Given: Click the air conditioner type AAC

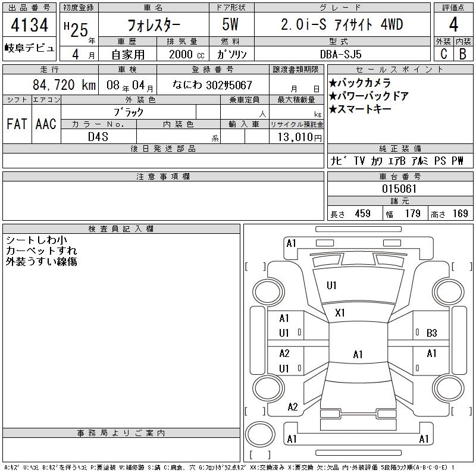Looking at the screenshot, I should click(x=46, y=124).
